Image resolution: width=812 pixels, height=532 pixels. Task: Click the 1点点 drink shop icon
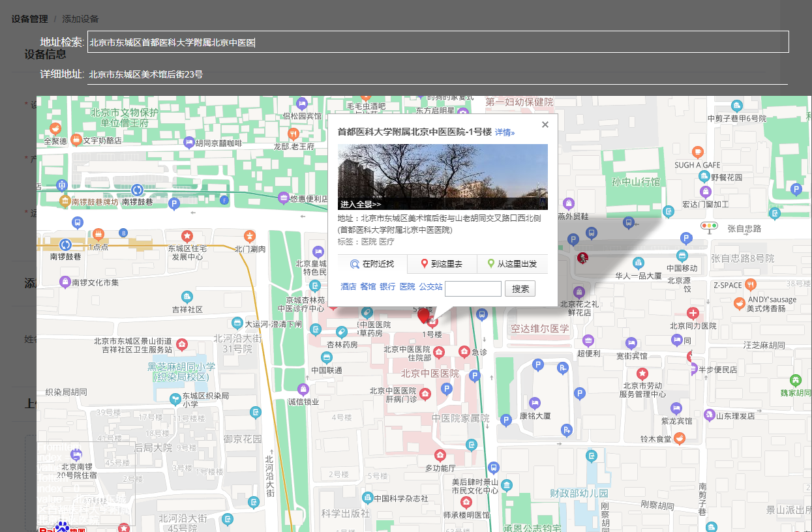point(98,234)
